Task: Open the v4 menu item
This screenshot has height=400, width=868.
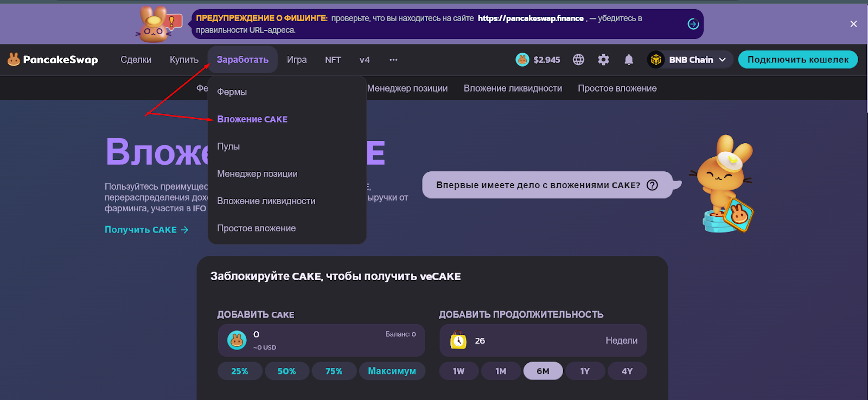Action: (365, 60)
